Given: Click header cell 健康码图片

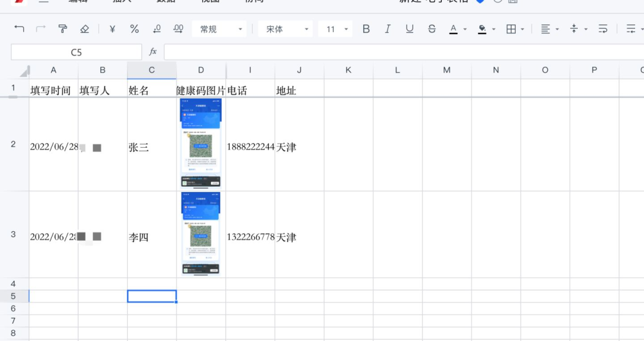Looking at the screenshot, I should tap(201, 89).
